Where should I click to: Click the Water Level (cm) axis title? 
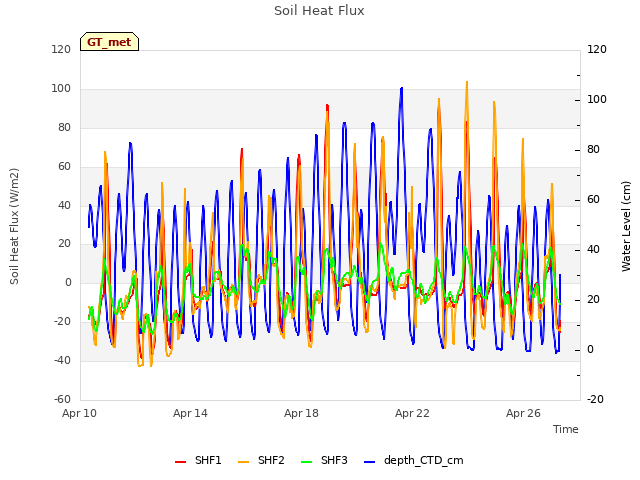[626, 226]
